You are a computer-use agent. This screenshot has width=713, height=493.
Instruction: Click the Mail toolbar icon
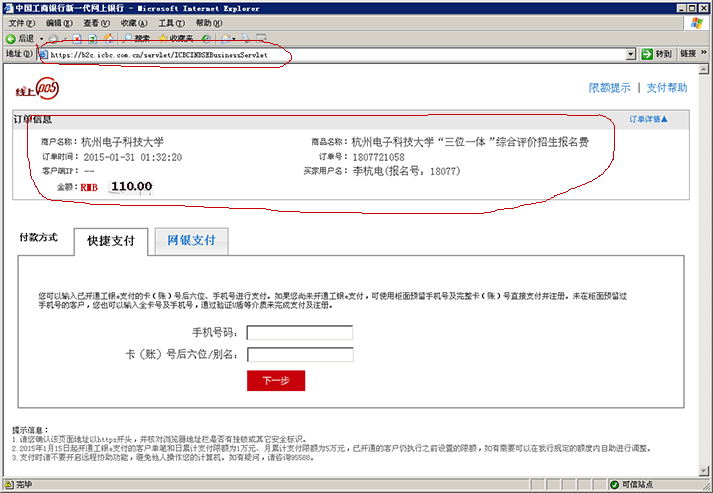[x=226, y=39]
